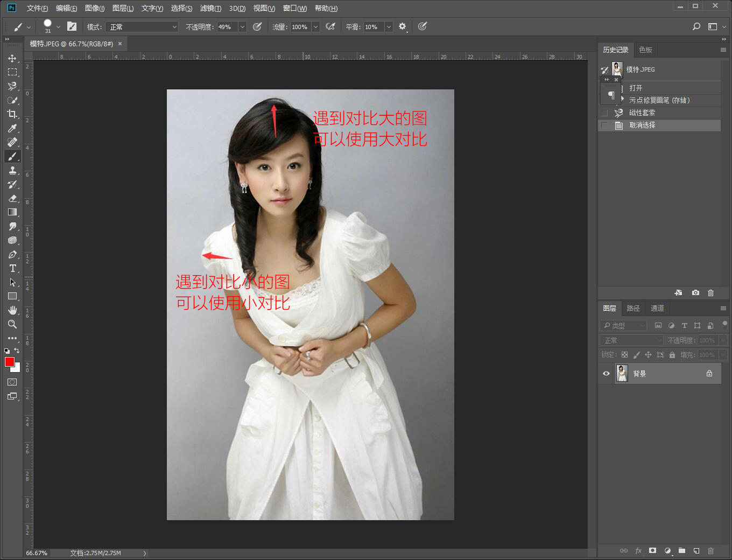Select the 磁性套索 history state
This screenshot has height=560, width=732.
(x=660, y=113)
